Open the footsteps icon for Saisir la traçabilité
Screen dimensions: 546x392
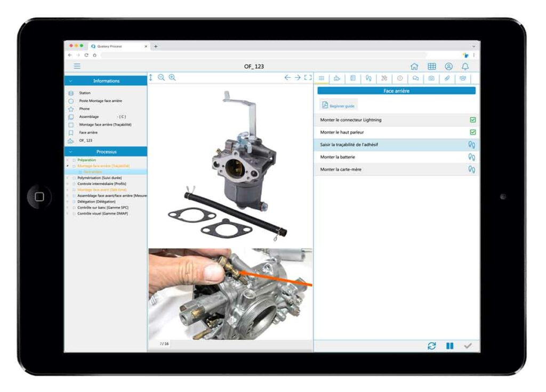(x=472, y=144)
